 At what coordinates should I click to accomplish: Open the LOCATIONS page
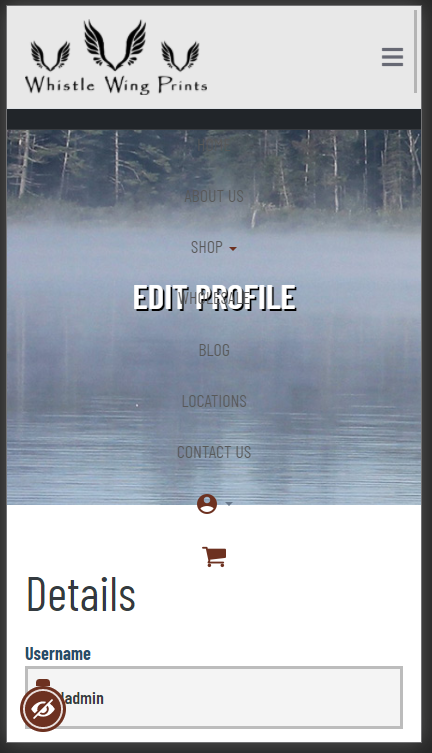pos(214,401)
